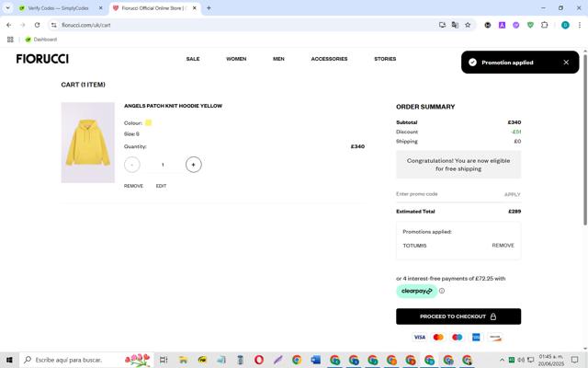The width and height of the screenshot is (588, 368).
Task: Open the browser extensions puzzle icon
Action: click(x=545, y=25)
